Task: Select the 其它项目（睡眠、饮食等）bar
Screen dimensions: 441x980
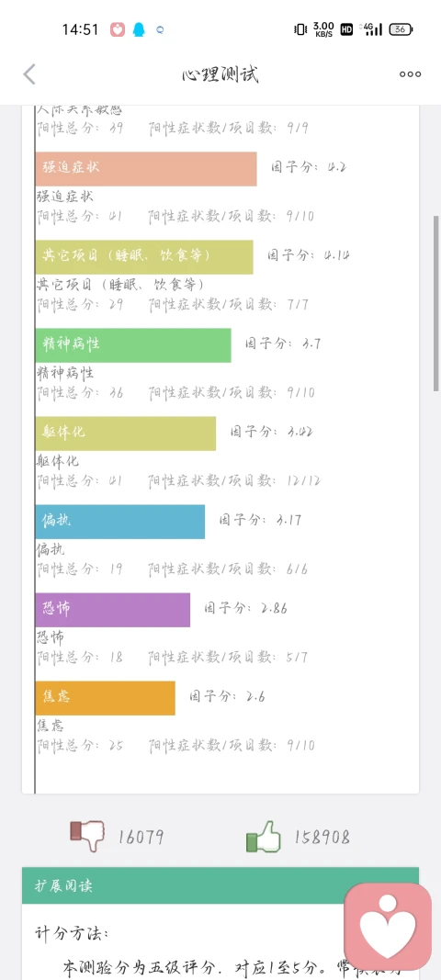Action: (x=144, y=257)
